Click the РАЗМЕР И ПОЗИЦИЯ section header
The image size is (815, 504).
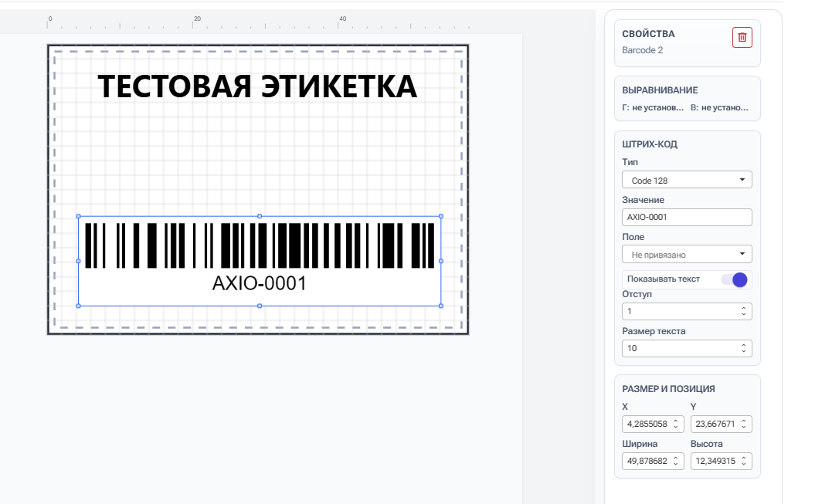[x=668, y=389]
